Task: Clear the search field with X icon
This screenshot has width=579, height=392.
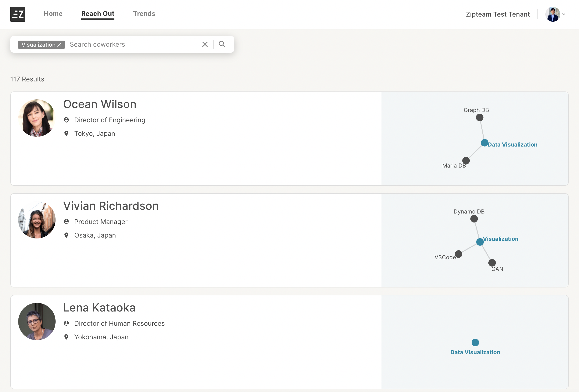Action: pyautogui.click(x=205, y=44)
